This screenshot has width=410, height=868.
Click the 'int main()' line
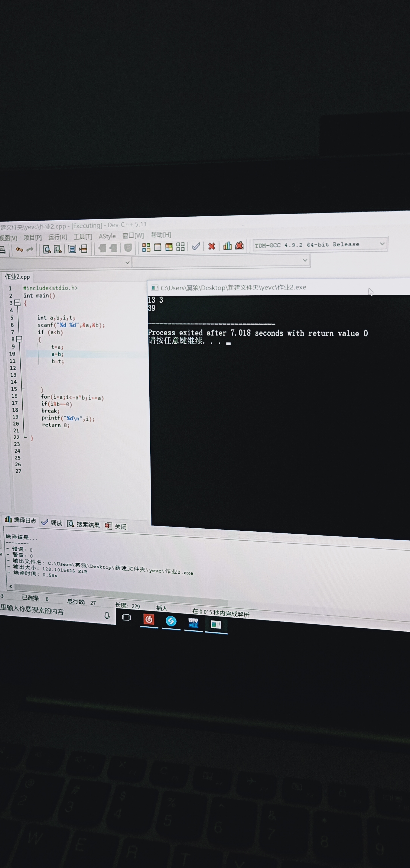(x=39, y=296)
